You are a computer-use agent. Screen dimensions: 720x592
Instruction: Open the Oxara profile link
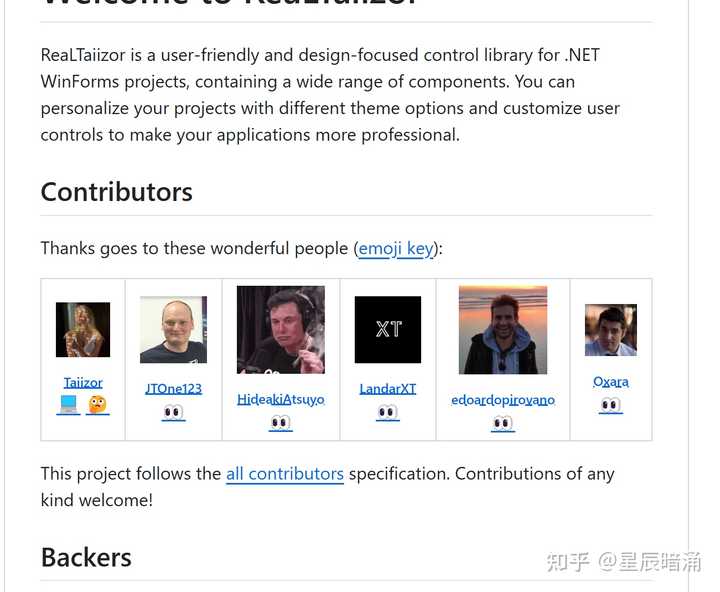(611, 382)
